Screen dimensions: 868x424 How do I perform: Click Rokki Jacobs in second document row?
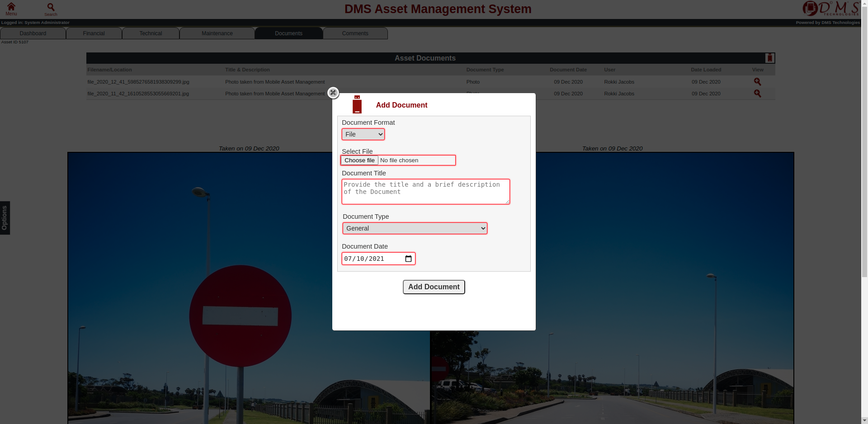point(619,94)
